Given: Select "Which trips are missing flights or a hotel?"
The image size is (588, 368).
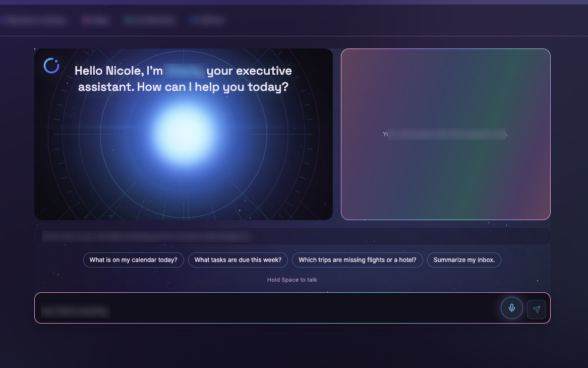Looking at the screenshot, I should [x=358, y=260].
